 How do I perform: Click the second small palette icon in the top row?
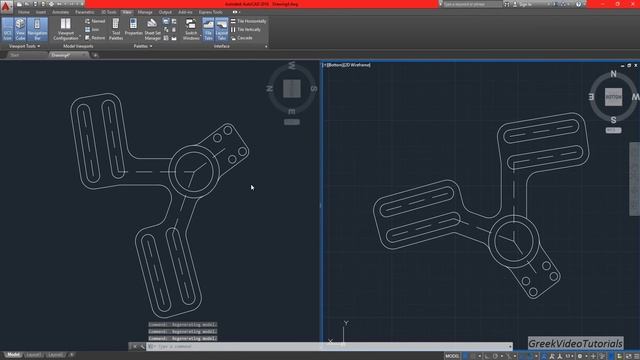point(174,21)
